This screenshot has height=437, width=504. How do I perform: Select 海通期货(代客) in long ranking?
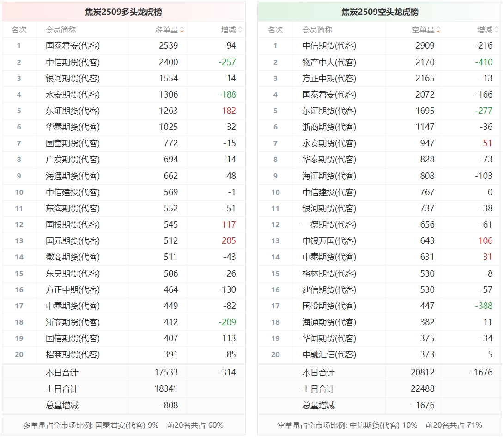[x=73, y=176]
